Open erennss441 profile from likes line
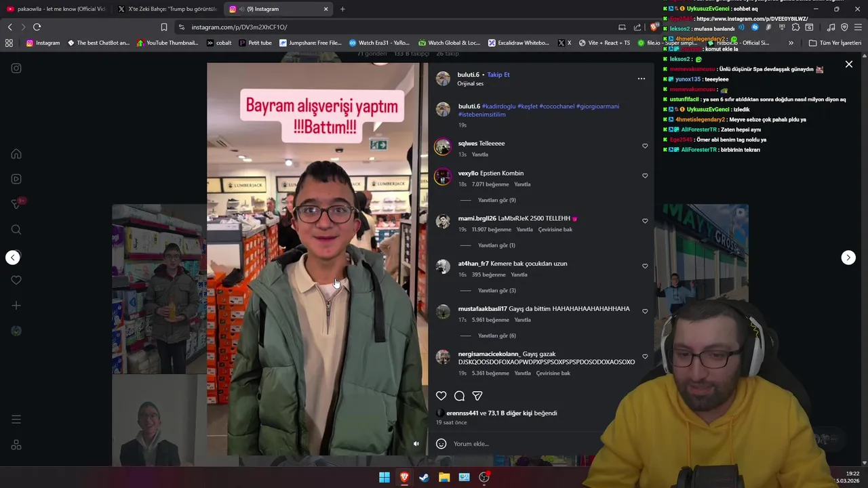 click(462, 413)
